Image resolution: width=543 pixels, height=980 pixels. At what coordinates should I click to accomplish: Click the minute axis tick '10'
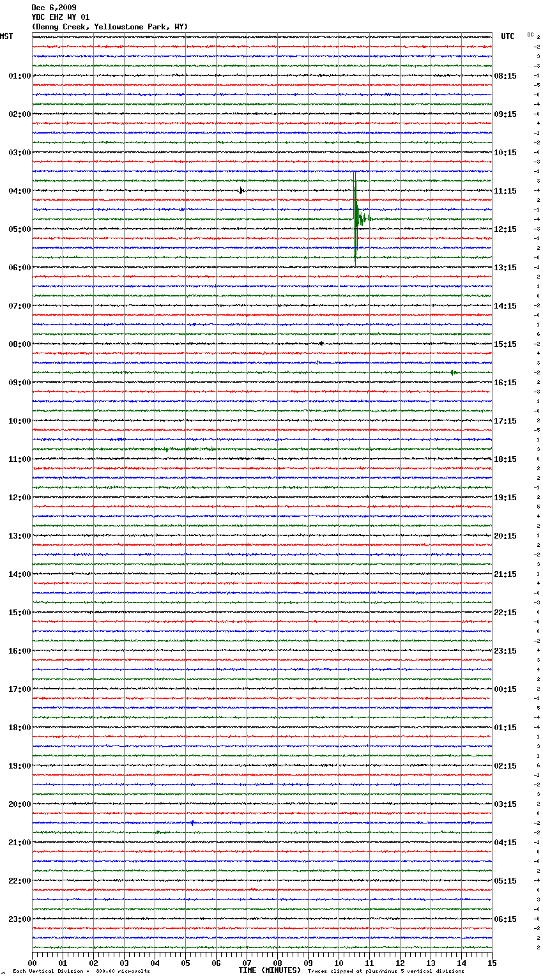pyautogui.click(x=339, y=963)
